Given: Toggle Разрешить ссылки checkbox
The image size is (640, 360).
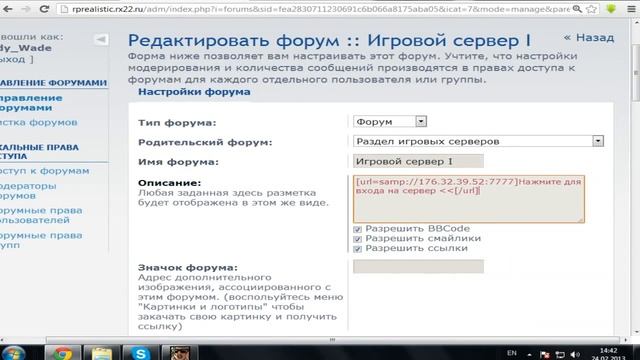Looking at the screenshot, I should pyautogui.click(x=358, y=249).
